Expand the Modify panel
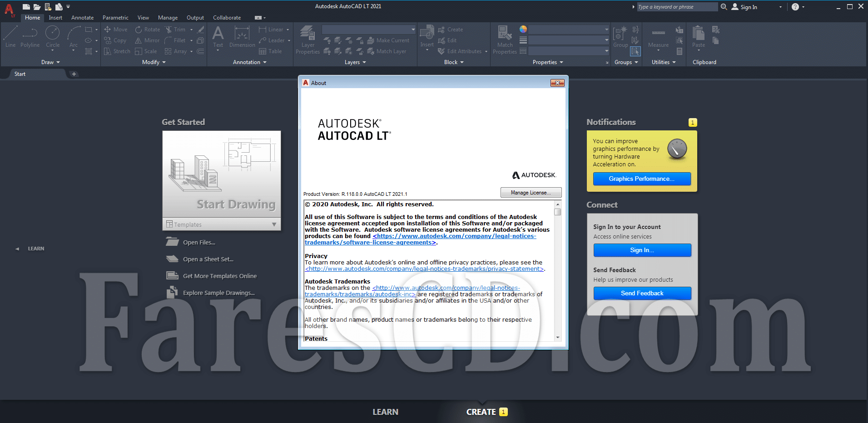 154,62
